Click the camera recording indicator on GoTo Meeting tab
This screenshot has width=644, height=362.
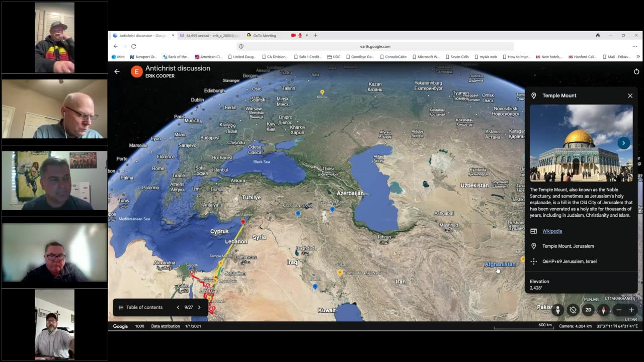293,36
